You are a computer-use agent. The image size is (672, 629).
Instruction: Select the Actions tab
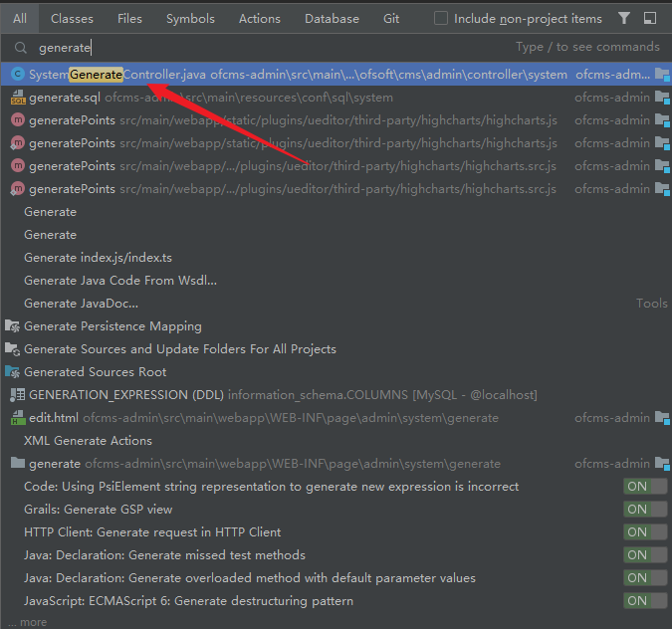click(260, 19)
